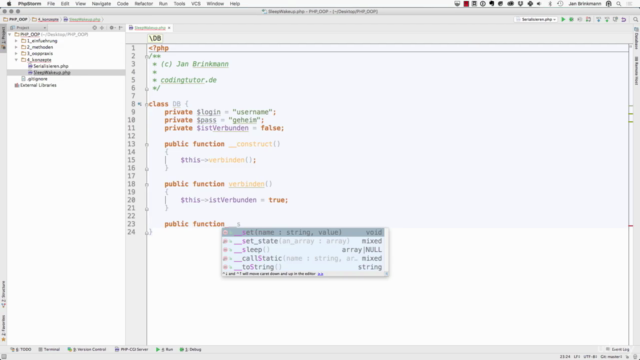
Task: Fold the doc comment block at line 2
Action: pos(147,56)
